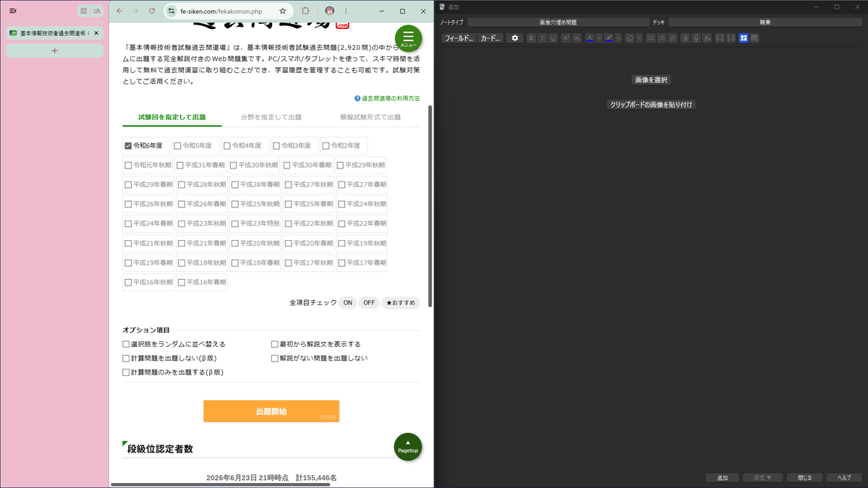The image size is (868, 488).
Task: Apply text color in Anki editor
Action: point(590,38)
